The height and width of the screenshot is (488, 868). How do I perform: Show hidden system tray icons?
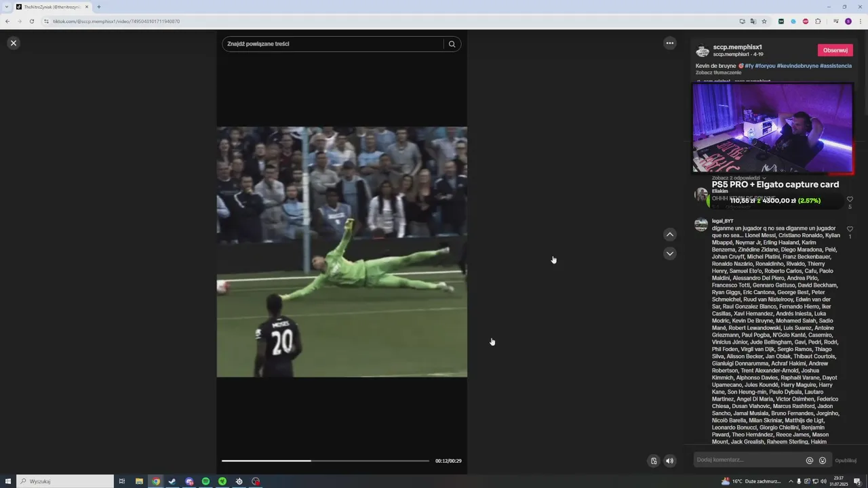click(790, 481)
